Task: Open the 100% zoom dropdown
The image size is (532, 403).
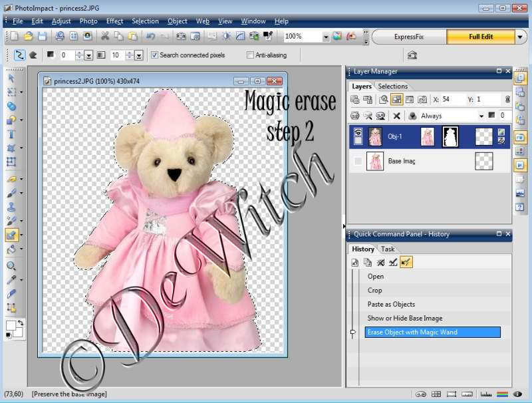Action: point(326,37)
